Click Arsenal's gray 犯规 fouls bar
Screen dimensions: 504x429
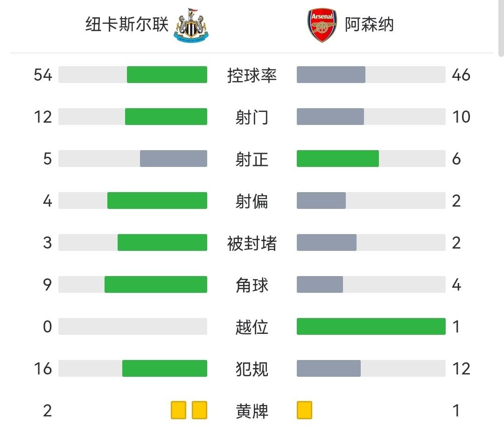[329, 368]
